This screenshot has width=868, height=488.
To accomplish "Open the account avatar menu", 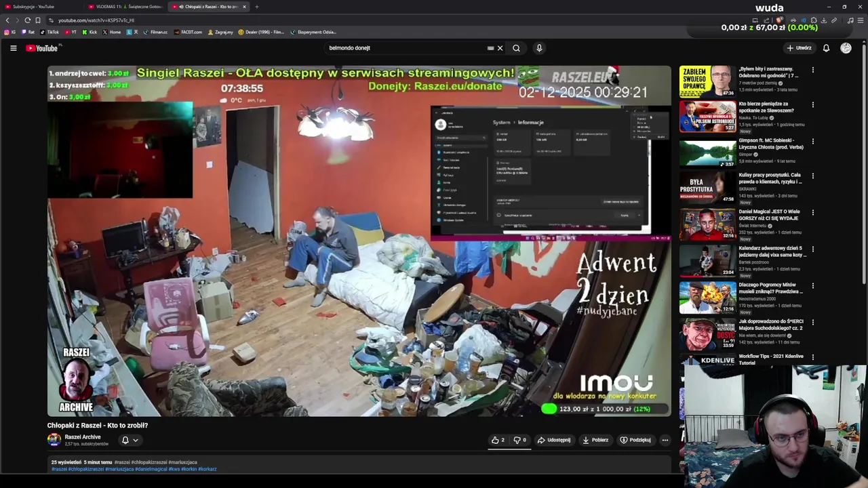I will click(x=846, y=48).
